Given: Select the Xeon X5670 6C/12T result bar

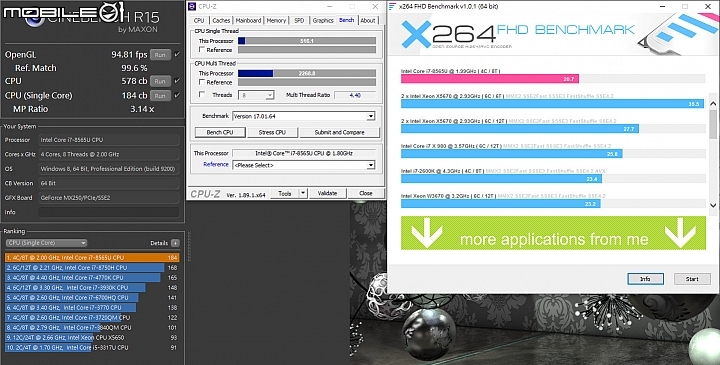Looking at the screenshot, I should (520, 129).
